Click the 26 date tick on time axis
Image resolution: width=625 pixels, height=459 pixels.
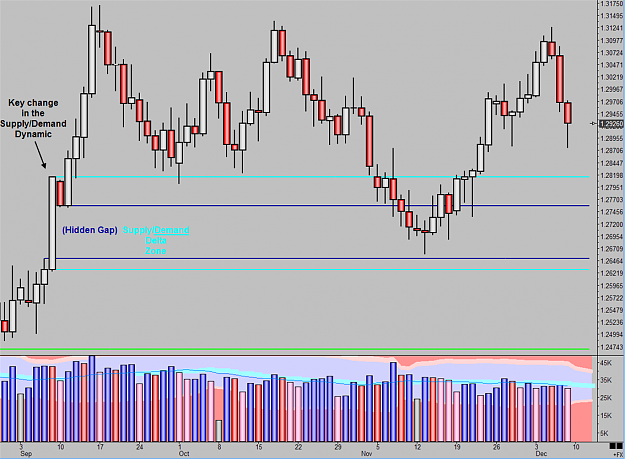(x=496, y=447)
